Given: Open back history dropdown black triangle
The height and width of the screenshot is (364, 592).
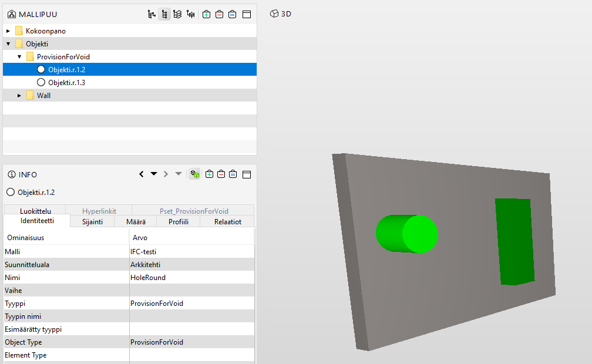Looking at the screenshot, I should 154,174.
